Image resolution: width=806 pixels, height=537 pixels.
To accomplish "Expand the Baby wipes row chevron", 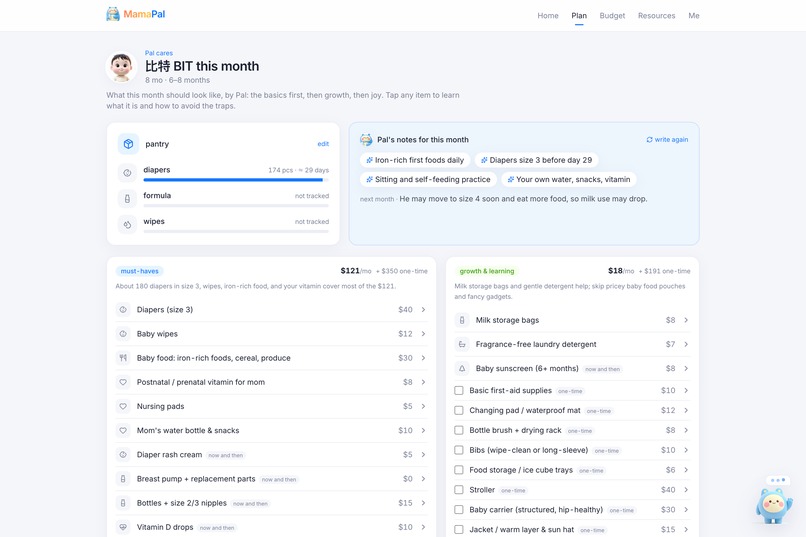I will tap(424, 334).
